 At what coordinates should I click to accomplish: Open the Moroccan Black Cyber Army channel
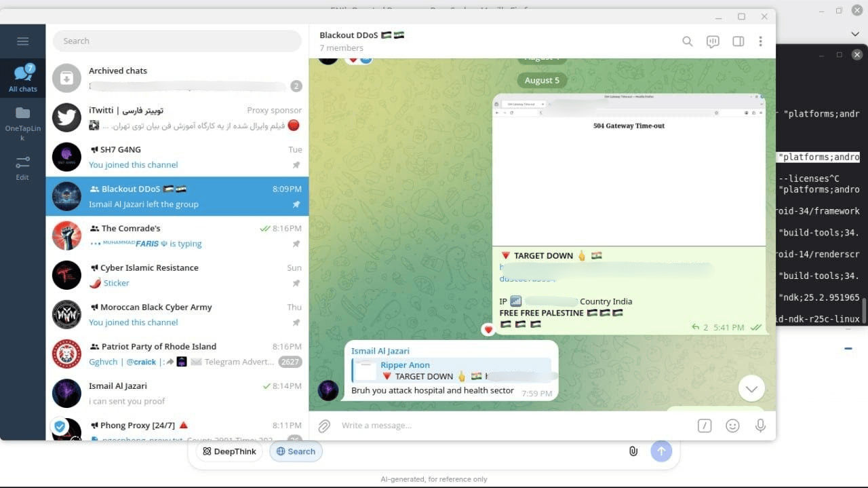[x=177, y=314]
